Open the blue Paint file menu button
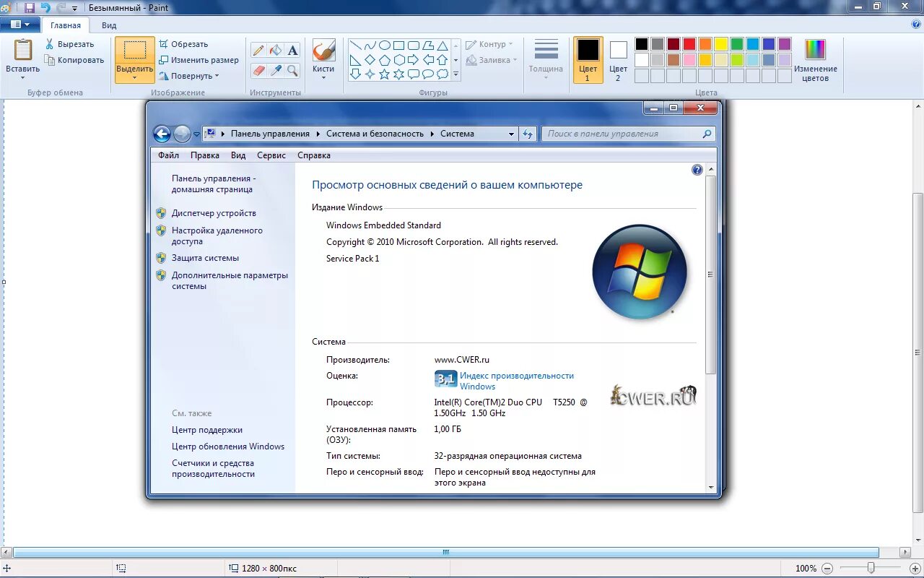This screenshot has width=924, height=578. 20,25
